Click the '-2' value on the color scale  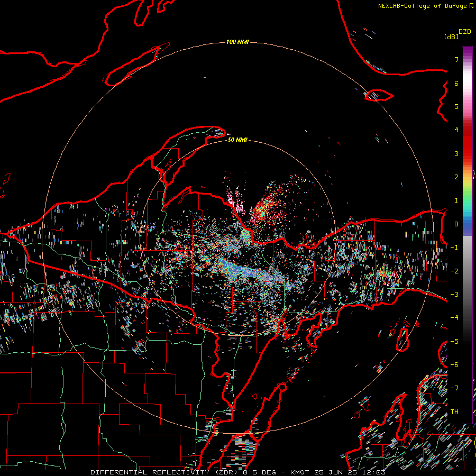454,271
